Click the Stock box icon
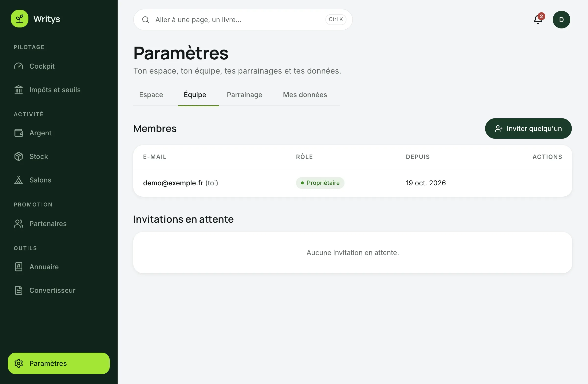This screenshot has height=384, width=588. point(19,156)
